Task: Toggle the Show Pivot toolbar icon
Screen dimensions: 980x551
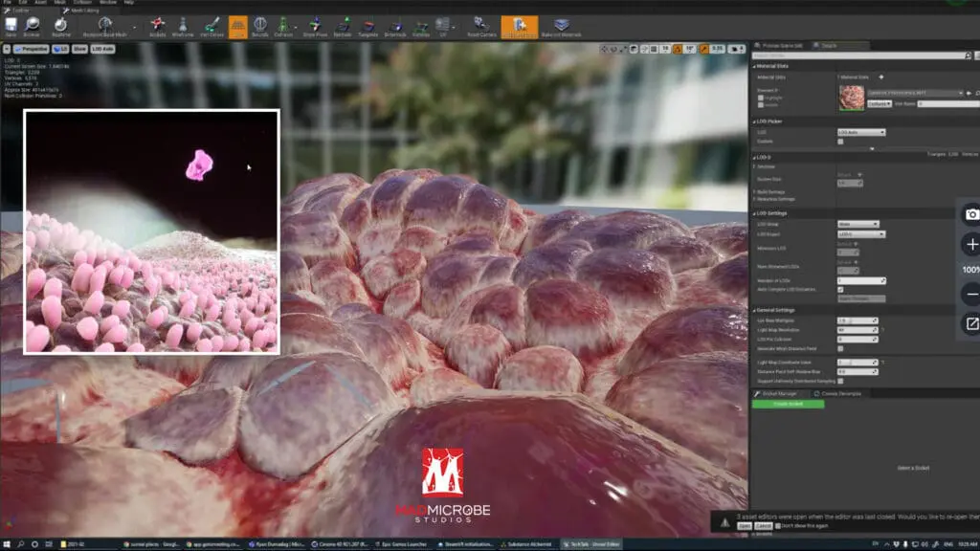Action: (x=315, y=26)
